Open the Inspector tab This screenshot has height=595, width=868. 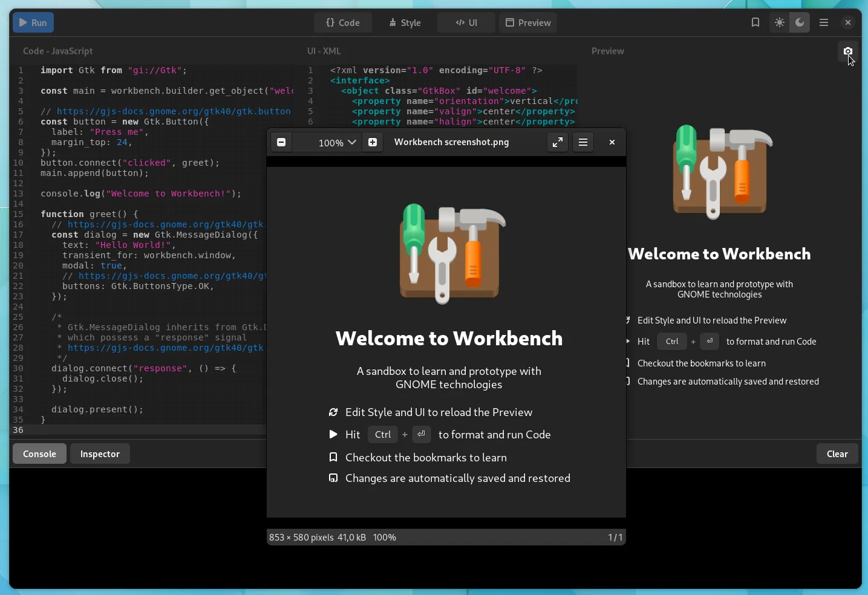tap(100, 454)
